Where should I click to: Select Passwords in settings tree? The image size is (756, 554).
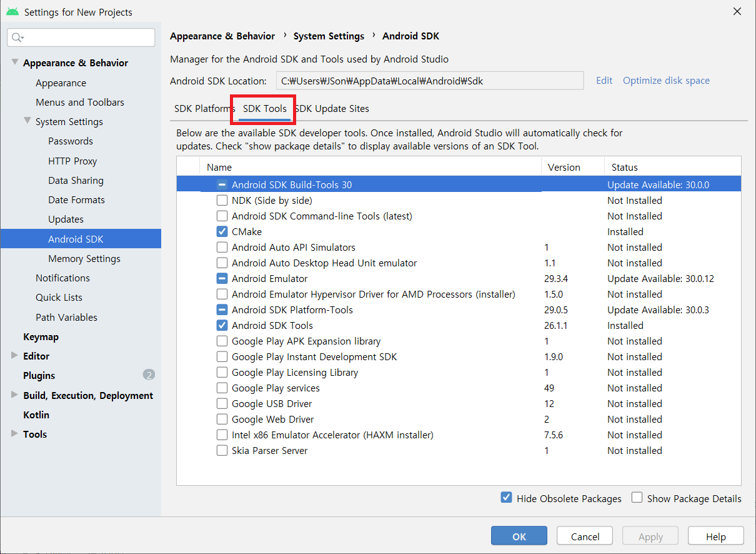click(x=71, y=141)
